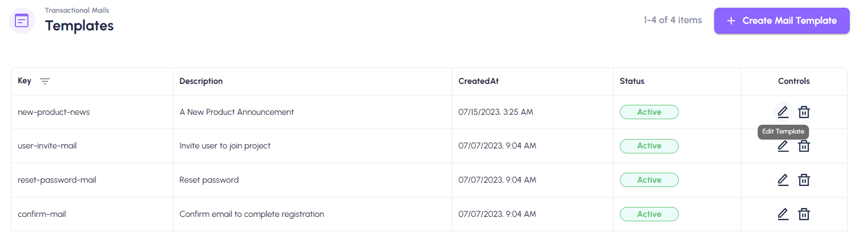Click the Templates page icon
Viewport: 868px width, 245px height.
(22, 21)
